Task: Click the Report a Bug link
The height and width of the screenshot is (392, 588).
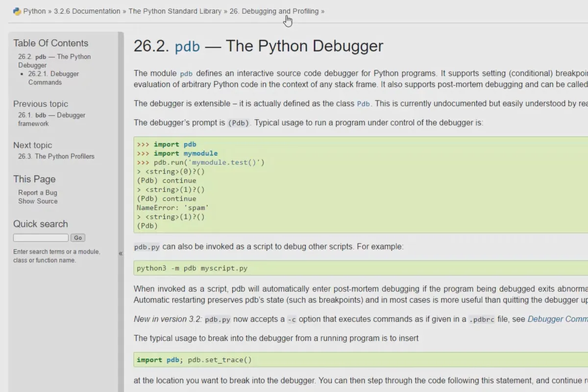Action: point(38,193)
